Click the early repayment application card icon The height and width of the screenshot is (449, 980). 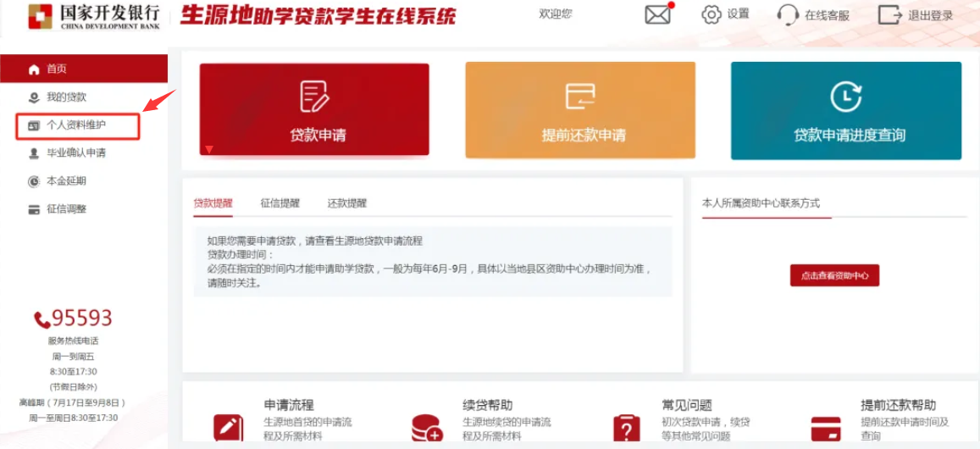580,97
